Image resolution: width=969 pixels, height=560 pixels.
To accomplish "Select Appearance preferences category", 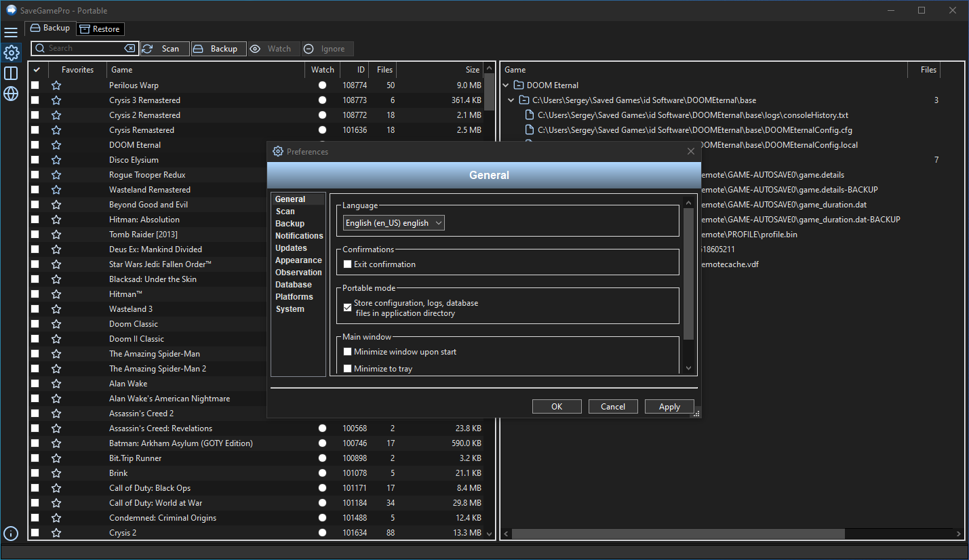I will coord(298,260).
